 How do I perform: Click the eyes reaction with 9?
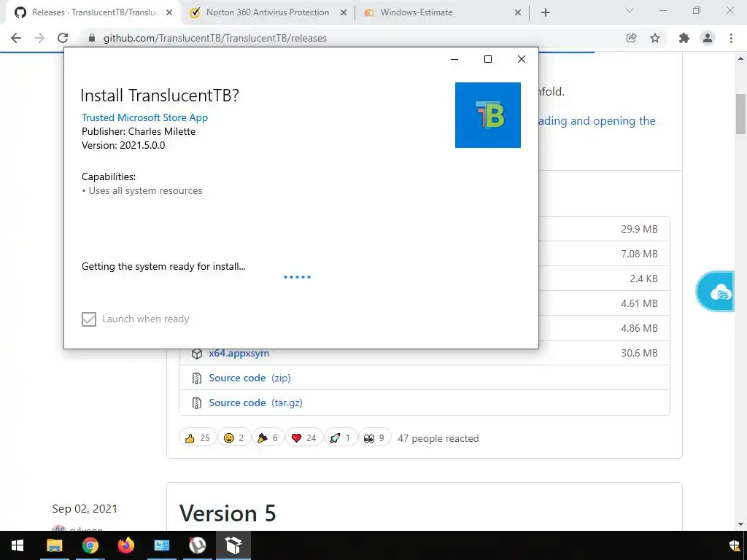pyautogui.click(x=374, y=437)
